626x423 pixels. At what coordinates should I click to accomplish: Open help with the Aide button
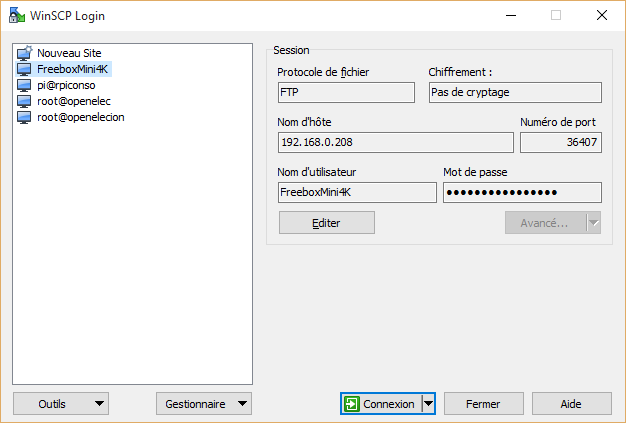571,404
